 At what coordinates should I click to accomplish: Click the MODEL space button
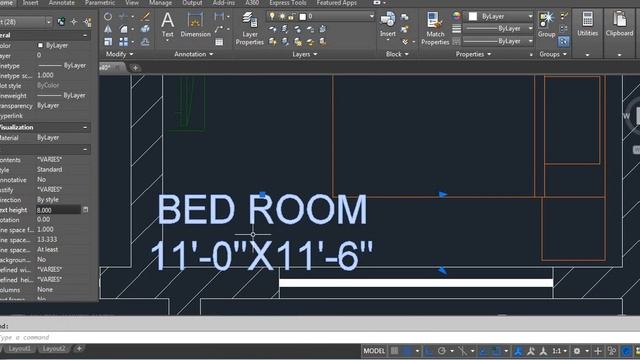374,351
